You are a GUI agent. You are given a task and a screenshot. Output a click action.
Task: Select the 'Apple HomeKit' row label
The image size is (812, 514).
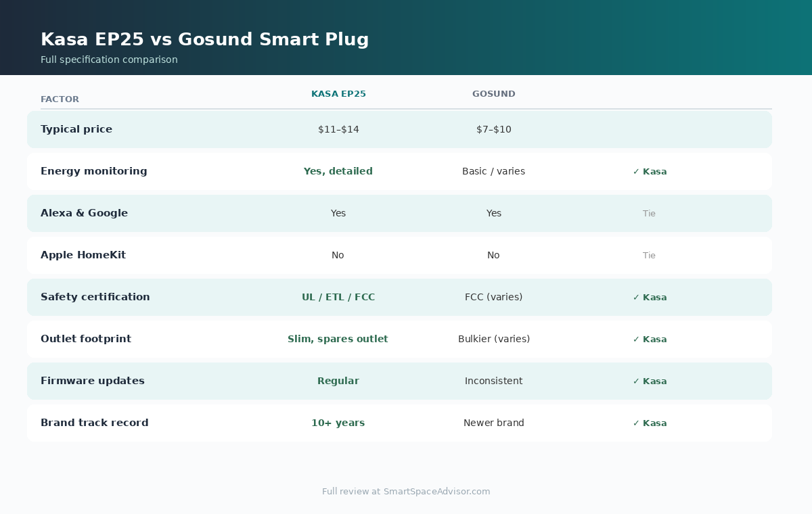[83, 255]
